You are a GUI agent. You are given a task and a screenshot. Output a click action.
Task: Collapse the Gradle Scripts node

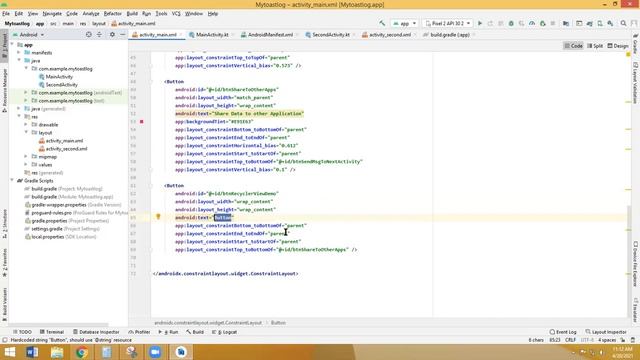12,180
